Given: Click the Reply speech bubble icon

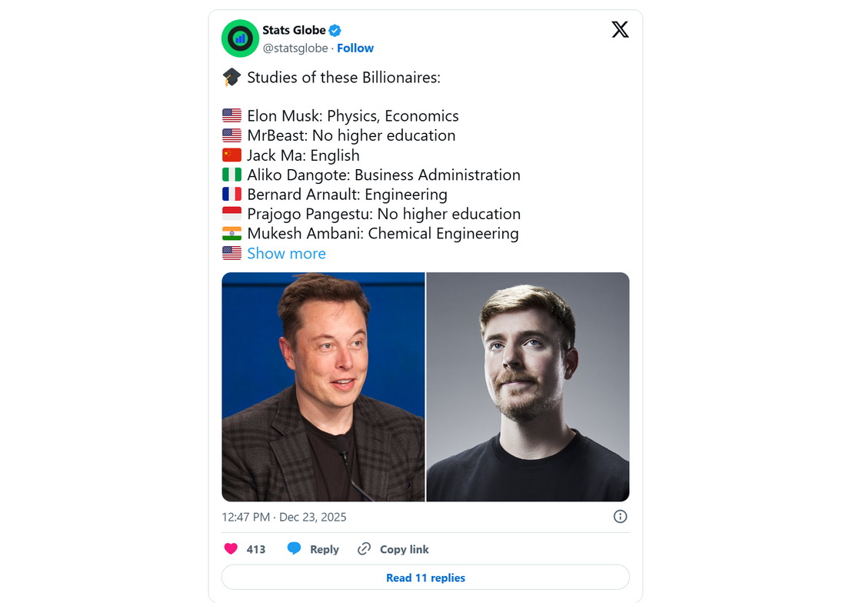Looking at the screenshot, I should pos(293,548).
